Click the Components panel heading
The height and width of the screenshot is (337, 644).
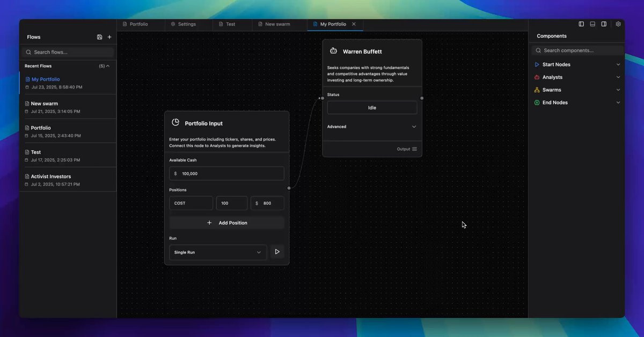click(552, 36)
